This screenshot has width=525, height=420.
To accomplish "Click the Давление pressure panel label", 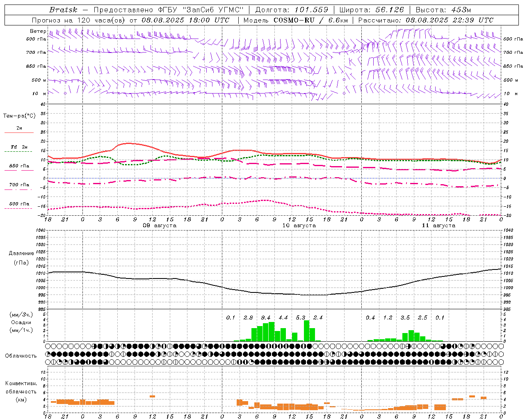I will pyautogui.click(x=21, y=253).
